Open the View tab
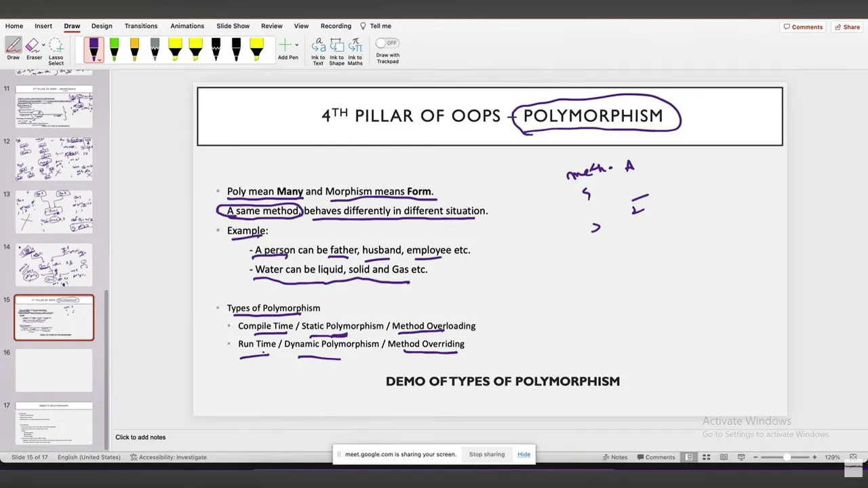Viewport: 868px width, 488px height. coord(301,26)
